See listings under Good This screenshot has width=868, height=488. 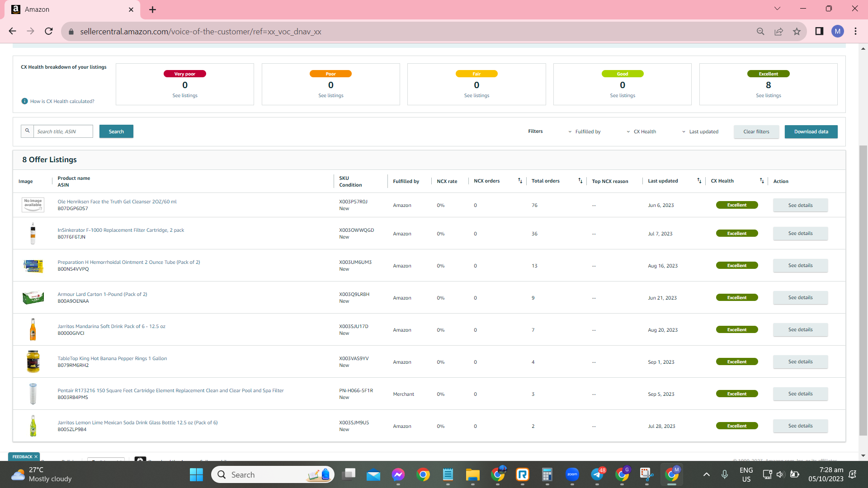[x=623, y=95]
